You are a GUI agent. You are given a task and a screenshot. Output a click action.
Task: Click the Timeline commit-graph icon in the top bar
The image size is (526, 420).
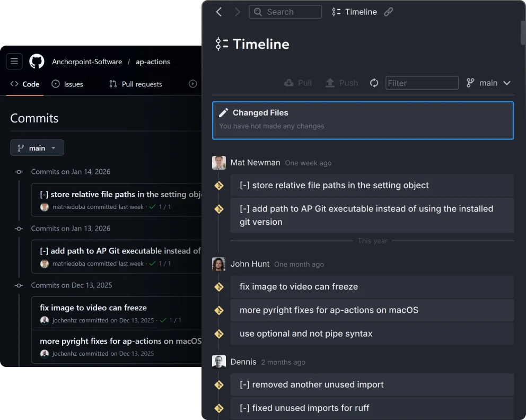coord(336,11)
